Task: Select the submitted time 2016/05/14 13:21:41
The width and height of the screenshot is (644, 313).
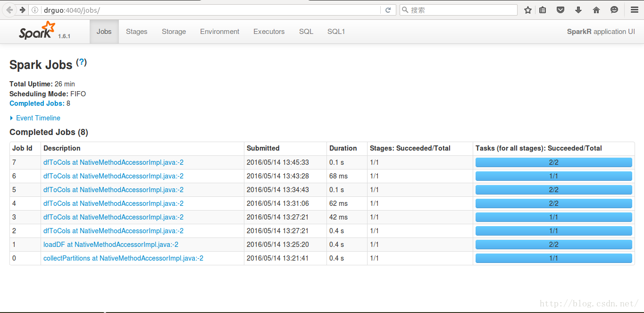Action: (x=278, y=258)
